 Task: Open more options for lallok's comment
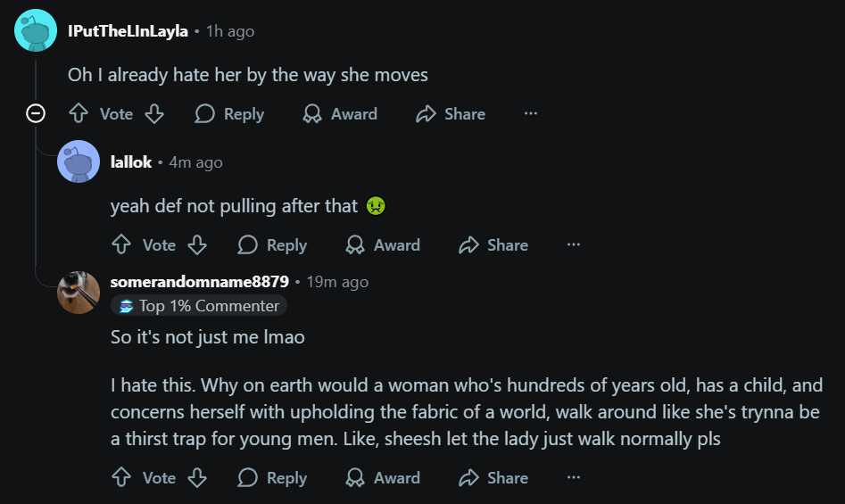[574, 245]
